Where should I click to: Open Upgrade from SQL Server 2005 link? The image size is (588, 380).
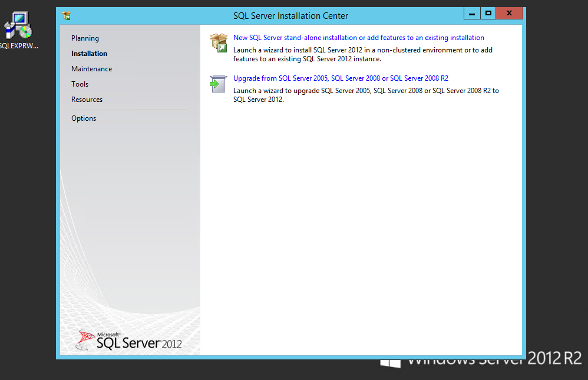click(341, 78)
